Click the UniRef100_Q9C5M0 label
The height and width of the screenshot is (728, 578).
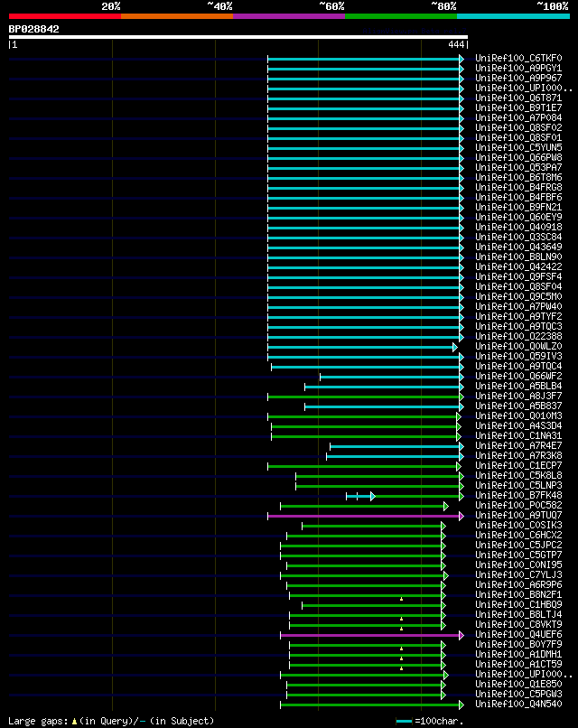point(518,297)
